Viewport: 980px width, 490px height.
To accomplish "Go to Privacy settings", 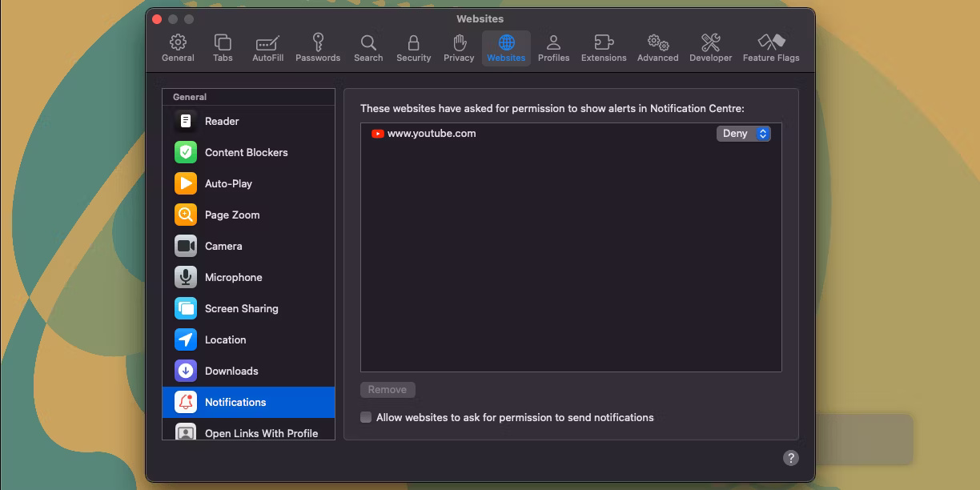I will [459, 48].
